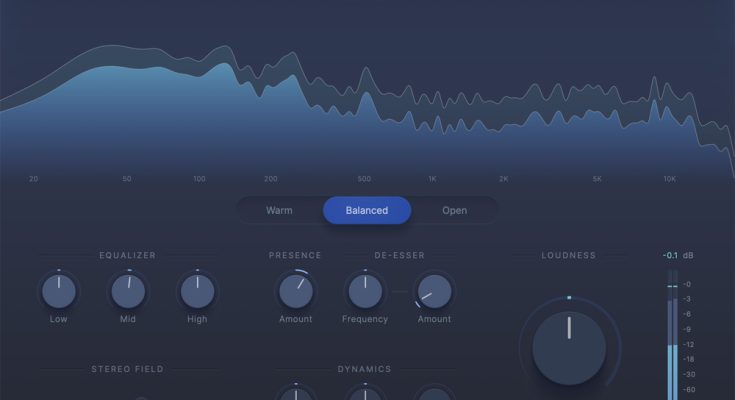The width and height of the screenshot is (735, 400).
Task: Click the De-Esser Amount knob
Action: click(x=434, y=292)
